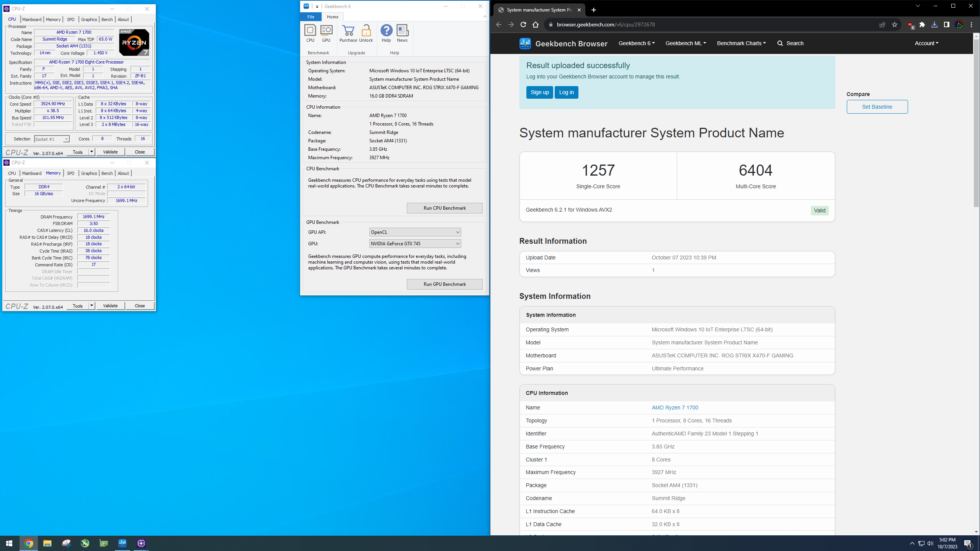Open the Windows Start menu
980x551 pixels.
click(9, 543)
